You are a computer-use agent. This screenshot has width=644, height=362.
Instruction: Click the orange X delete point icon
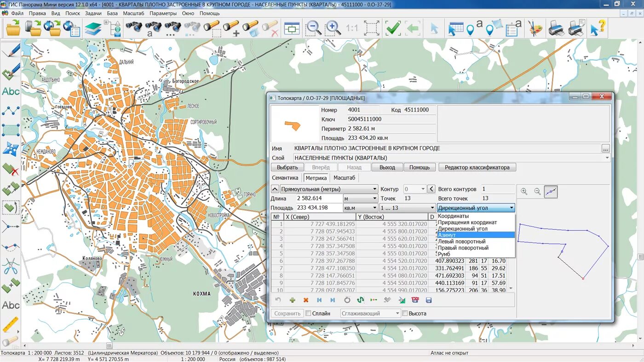(306, 300)
